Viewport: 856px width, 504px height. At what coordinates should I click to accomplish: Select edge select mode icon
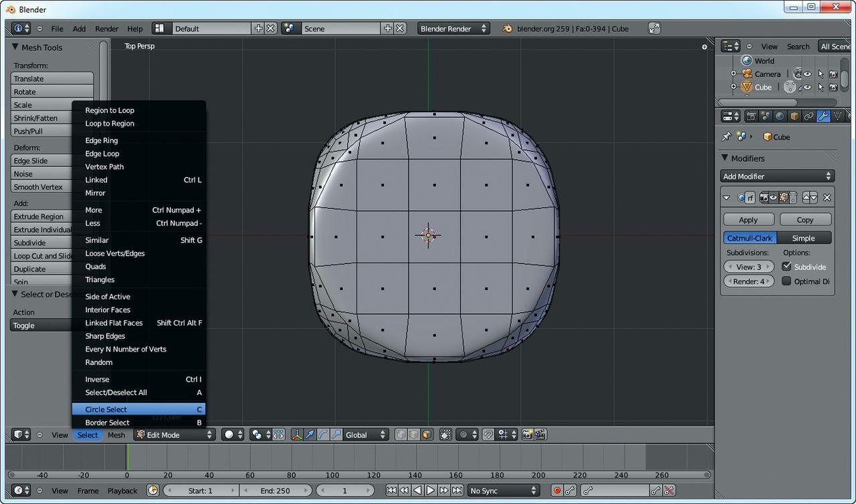(414, 434)
